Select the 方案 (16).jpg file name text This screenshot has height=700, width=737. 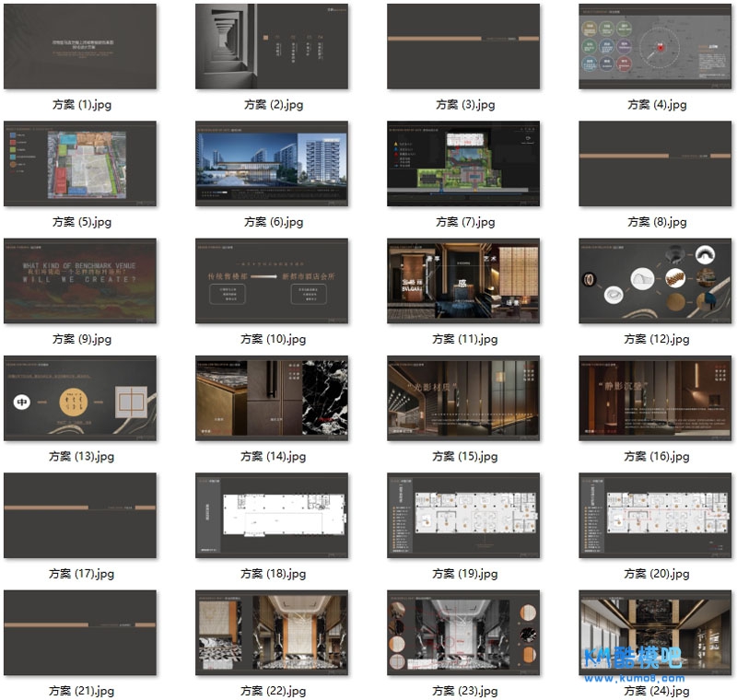pos(657,456)
